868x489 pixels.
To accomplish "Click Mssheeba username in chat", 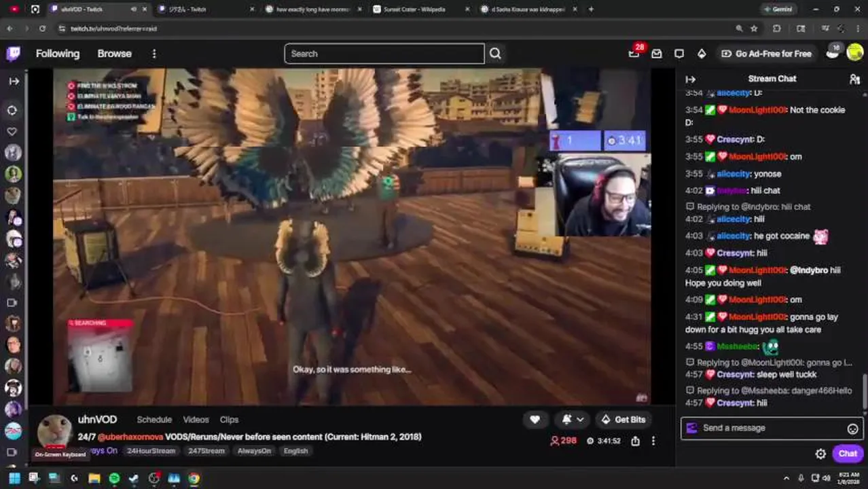I will point(737,346).
